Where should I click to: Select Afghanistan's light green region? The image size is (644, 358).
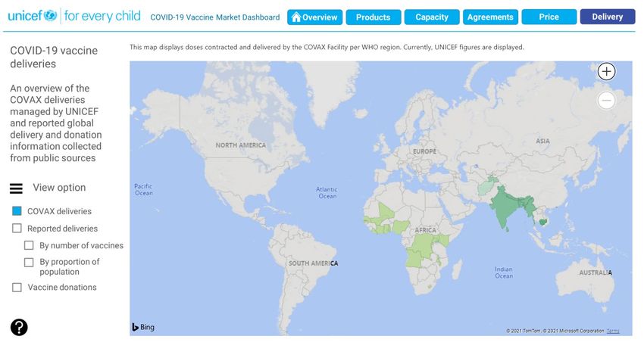click(x=486, y=188)
